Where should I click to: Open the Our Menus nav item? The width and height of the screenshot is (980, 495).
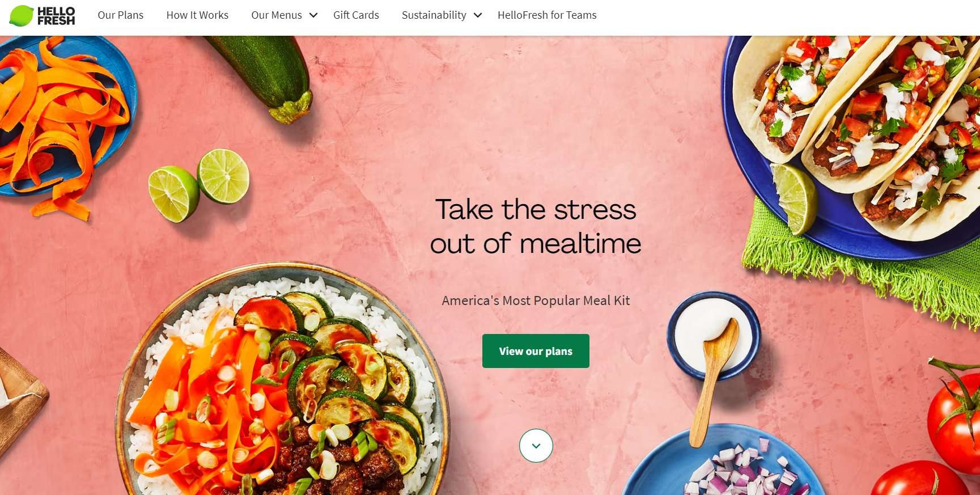coord(277,15)
